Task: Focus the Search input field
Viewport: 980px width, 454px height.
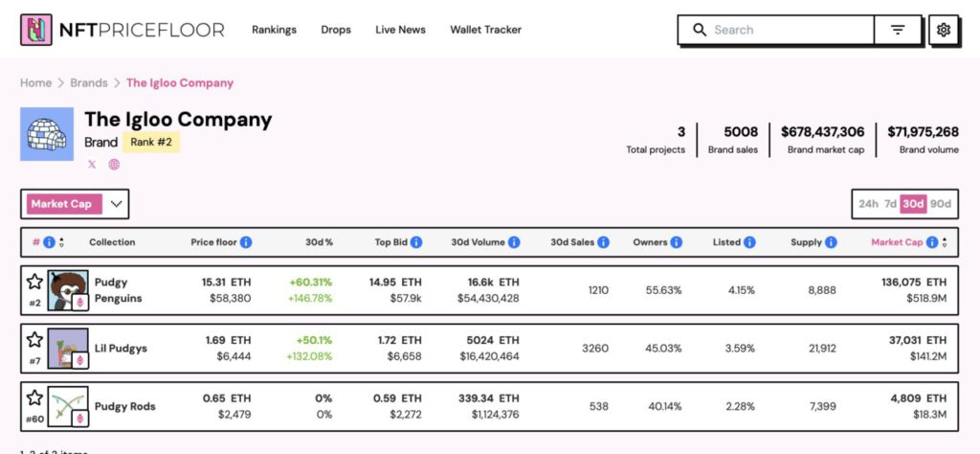Action: tap(785, 30)
